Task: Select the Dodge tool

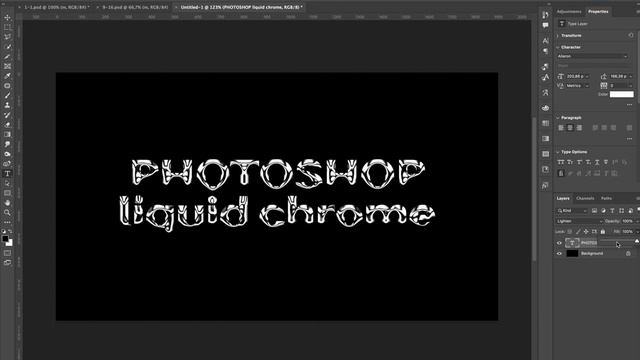Action: [x=7, y=154]
